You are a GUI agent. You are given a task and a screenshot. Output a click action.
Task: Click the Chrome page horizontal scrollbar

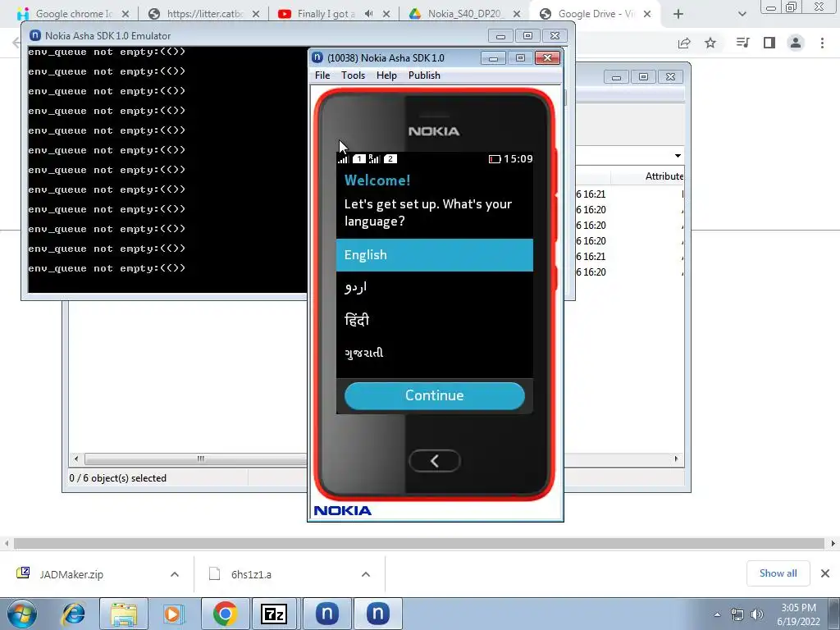pos(418,544)
